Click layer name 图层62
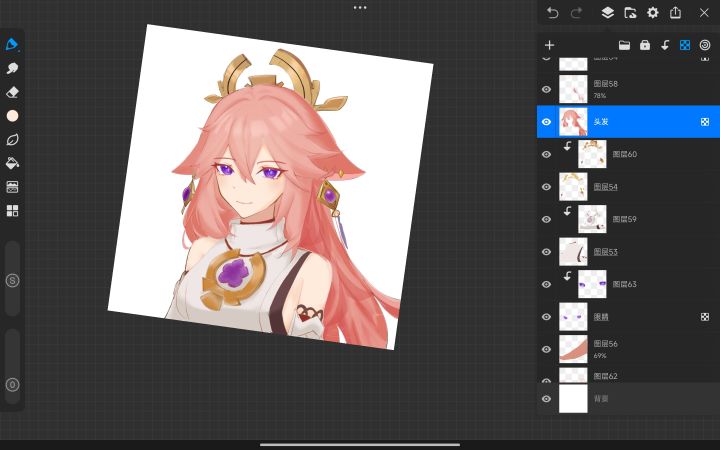Viewport: 720px width, 450px height. [605, 376]
